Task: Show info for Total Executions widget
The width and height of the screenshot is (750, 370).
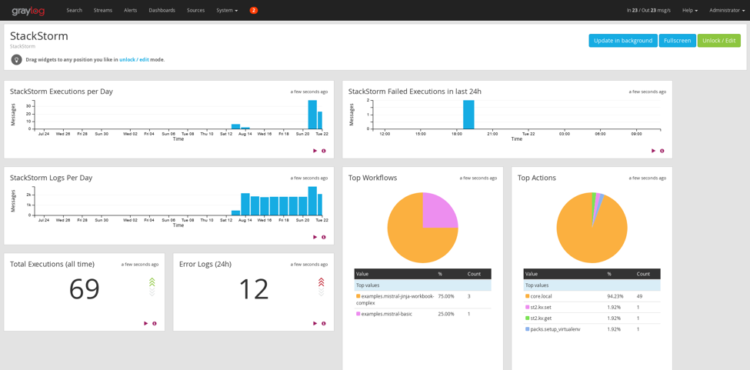Action: 154,323
